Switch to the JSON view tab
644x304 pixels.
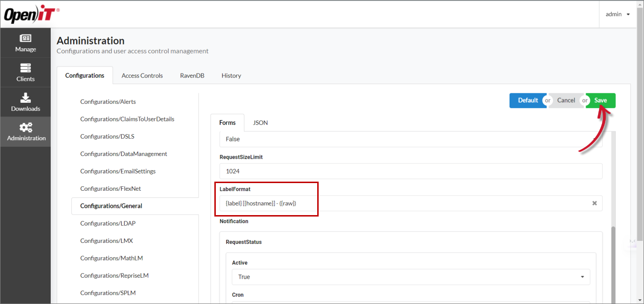pos(260,123)
